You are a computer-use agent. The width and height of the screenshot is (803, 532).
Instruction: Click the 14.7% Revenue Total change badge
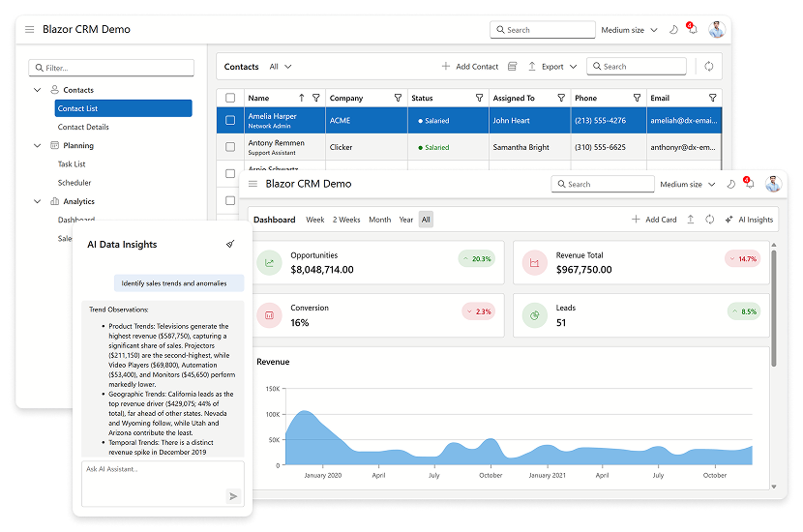(x=743, y=259)
